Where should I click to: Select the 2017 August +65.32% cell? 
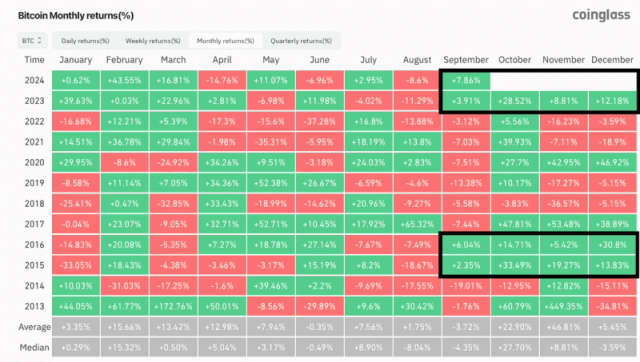(417, 224)
